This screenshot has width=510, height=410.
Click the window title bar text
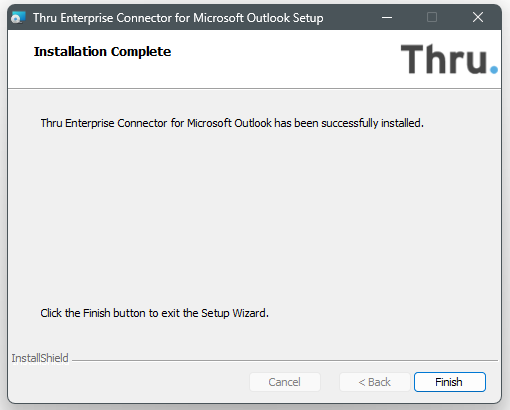click(178, 18)
